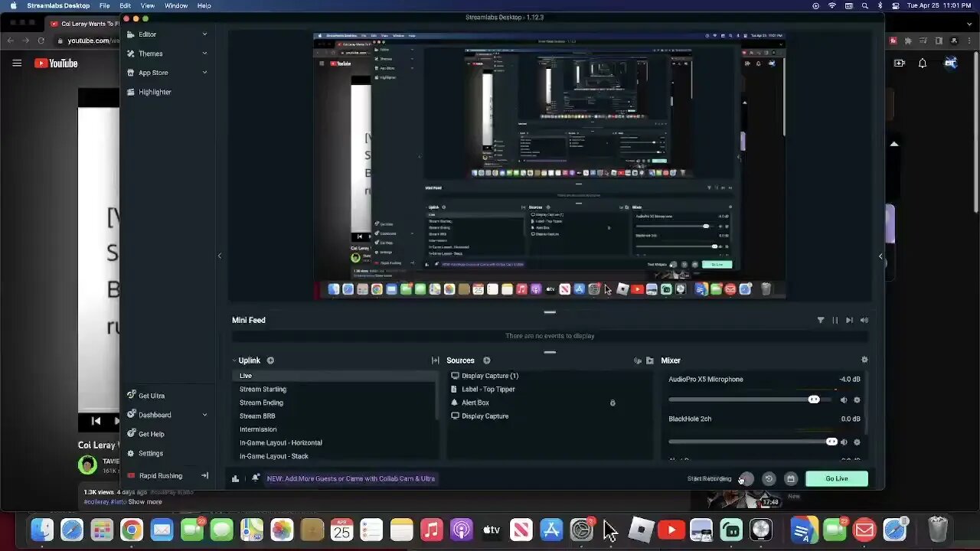The width and height of the screenshot is (980, 551).
Task: Open notifications bell in status bar
Action: coord(256,478)
